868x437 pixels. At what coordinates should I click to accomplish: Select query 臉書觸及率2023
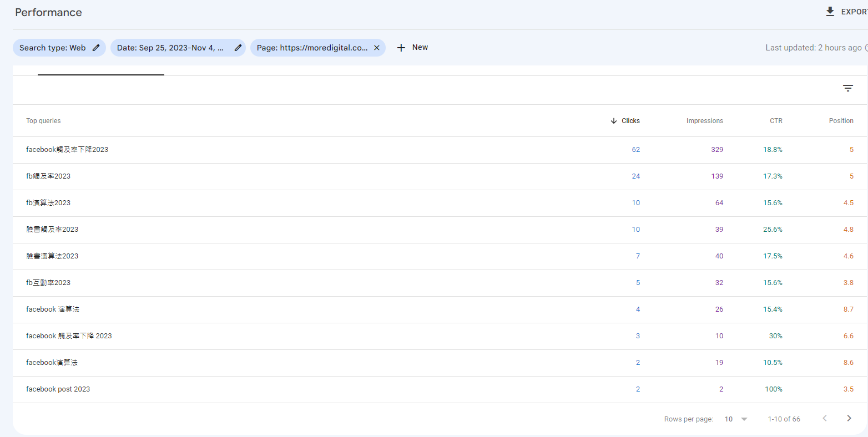tap(52, 230)
